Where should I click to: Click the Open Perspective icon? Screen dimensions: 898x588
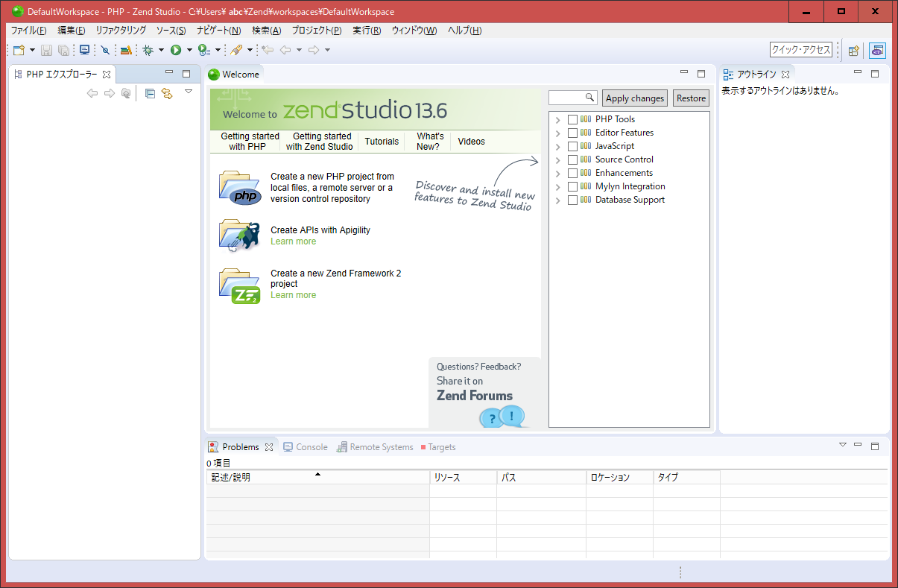coord(854,50)
